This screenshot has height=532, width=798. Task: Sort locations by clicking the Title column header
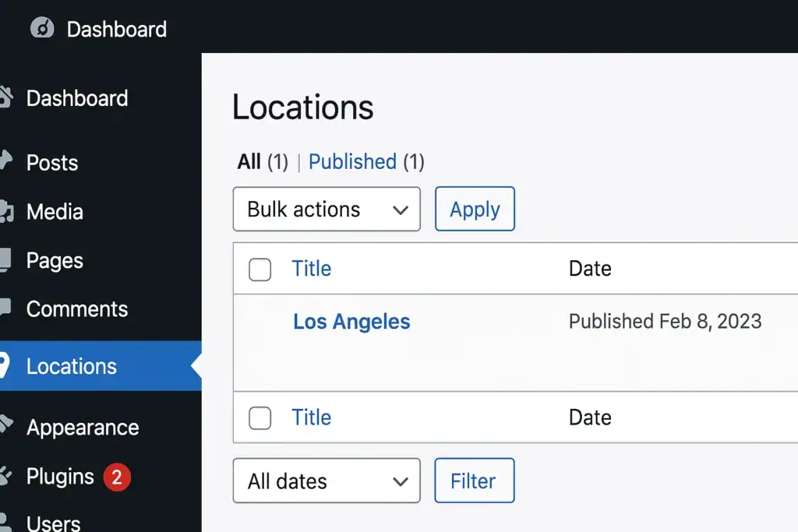(311, 268)
